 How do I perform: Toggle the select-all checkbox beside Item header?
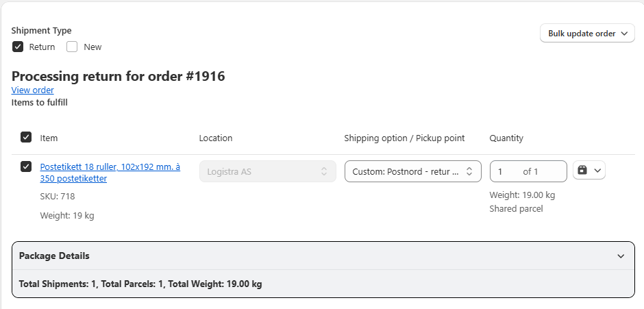26,138
